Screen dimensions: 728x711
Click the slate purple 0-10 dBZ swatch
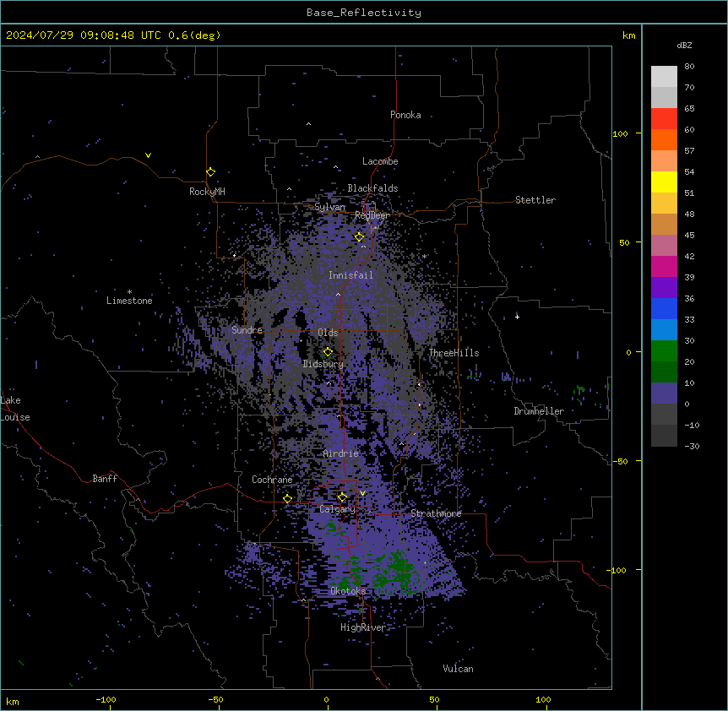[664, 393]
